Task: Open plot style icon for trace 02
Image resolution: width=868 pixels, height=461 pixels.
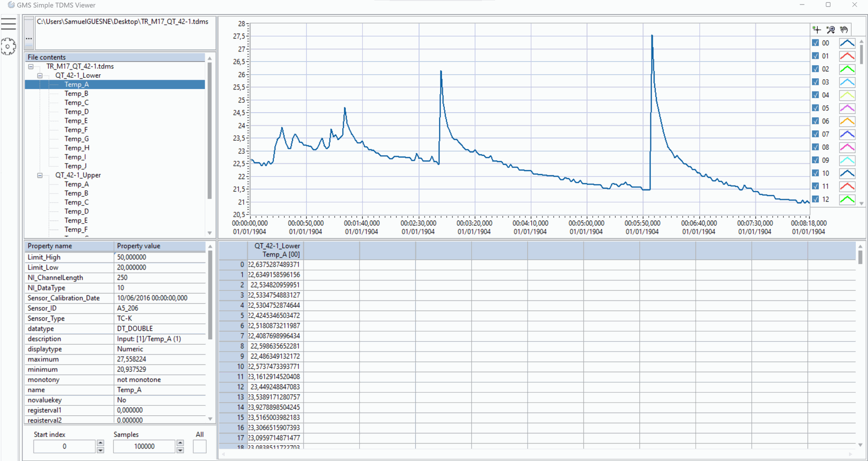Action: (847, 69)
